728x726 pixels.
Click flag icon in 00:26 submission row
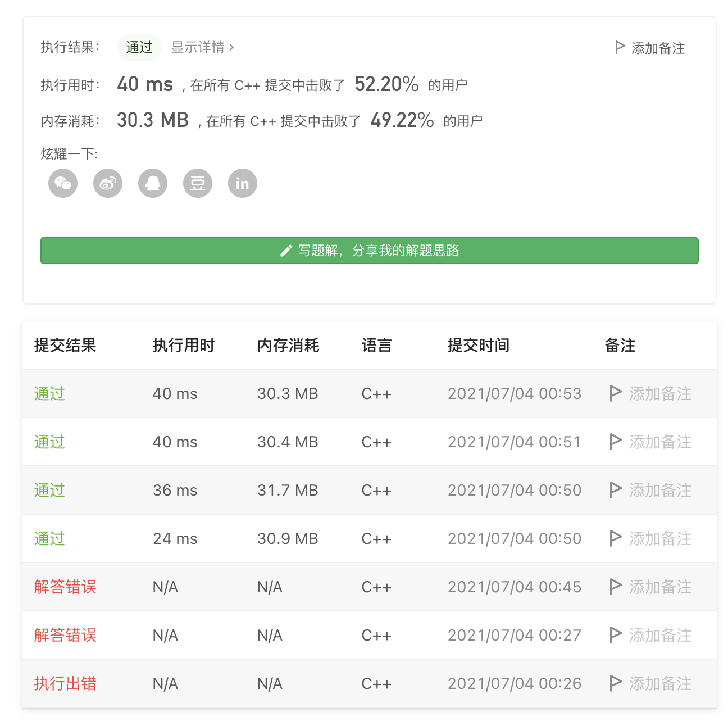pos(616,683)
